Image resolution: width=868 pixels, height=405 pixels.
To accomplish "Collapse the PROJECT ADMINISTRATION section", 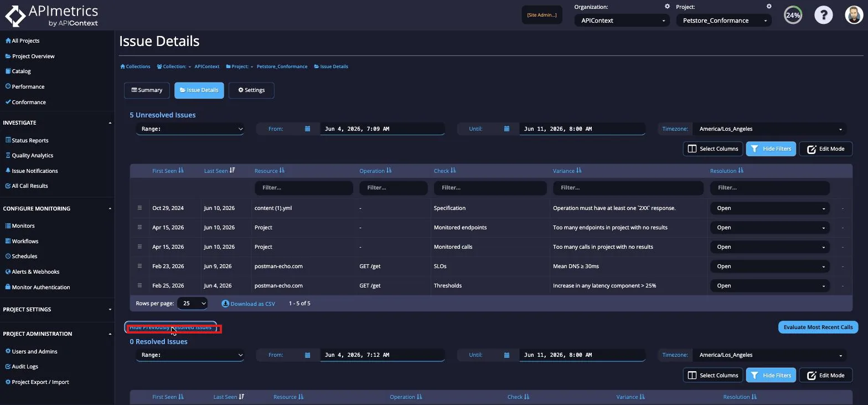I will [x=57, y=334].
